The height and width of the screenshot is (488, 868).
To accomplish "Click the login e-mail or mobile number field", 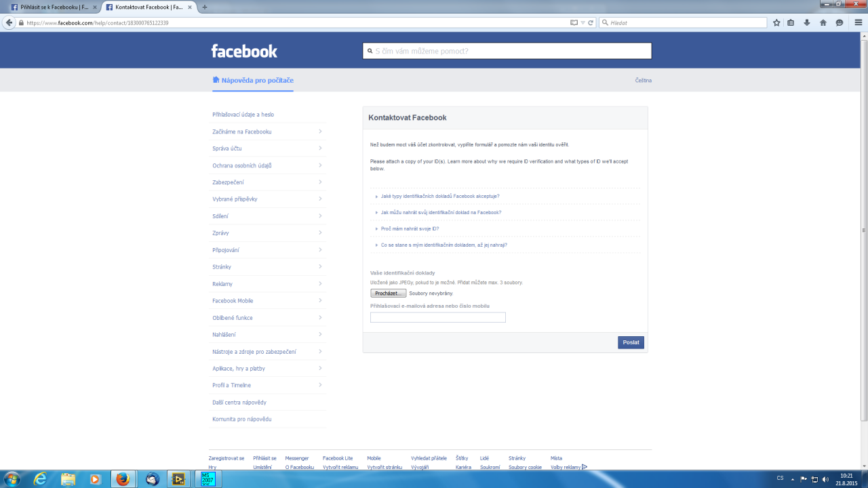I will [x=438, y=317].
